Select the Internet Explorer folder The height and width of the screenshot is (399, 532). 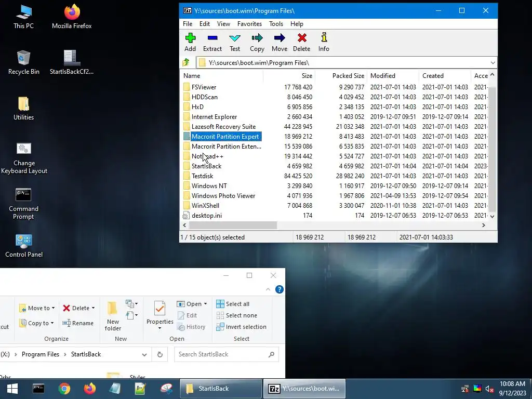tap(214, 117)
